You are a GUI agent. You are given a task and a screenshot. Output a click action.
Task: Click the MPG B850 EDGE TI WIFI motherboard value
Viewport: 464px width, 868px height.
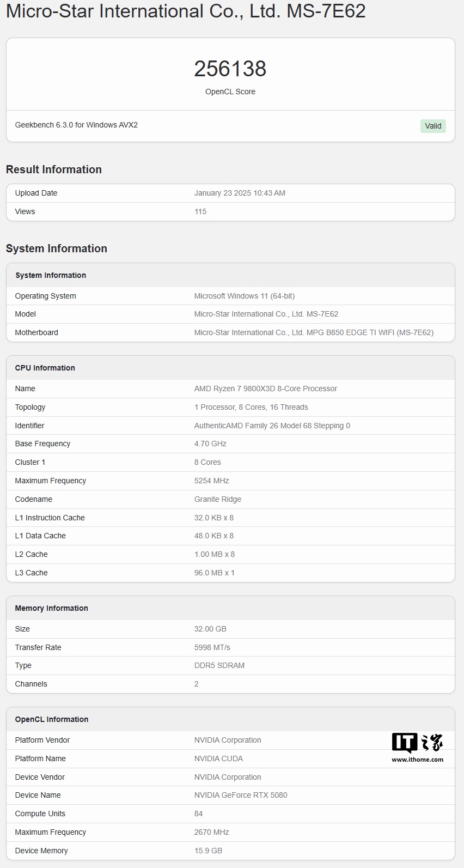[314, 332]
